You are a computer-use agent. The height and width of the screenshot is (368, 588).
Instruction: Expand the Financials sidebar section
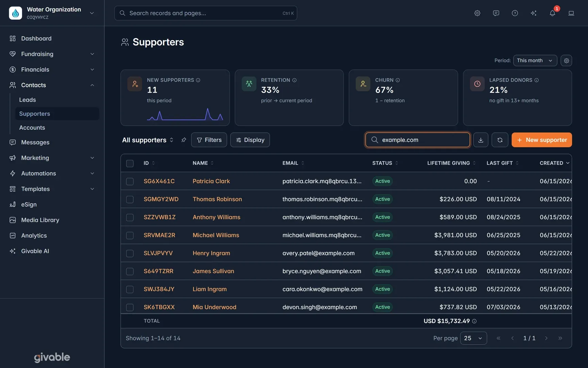coord(52,70)
